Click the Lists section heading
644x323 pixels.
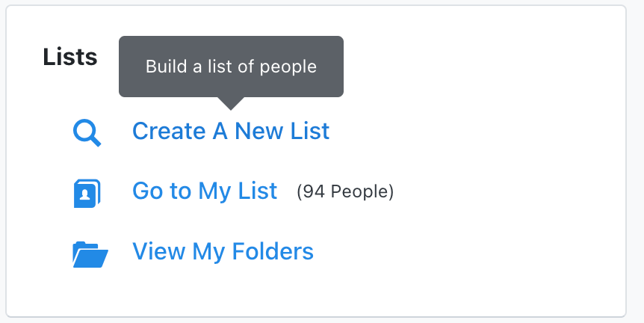[x=69, y=57]
